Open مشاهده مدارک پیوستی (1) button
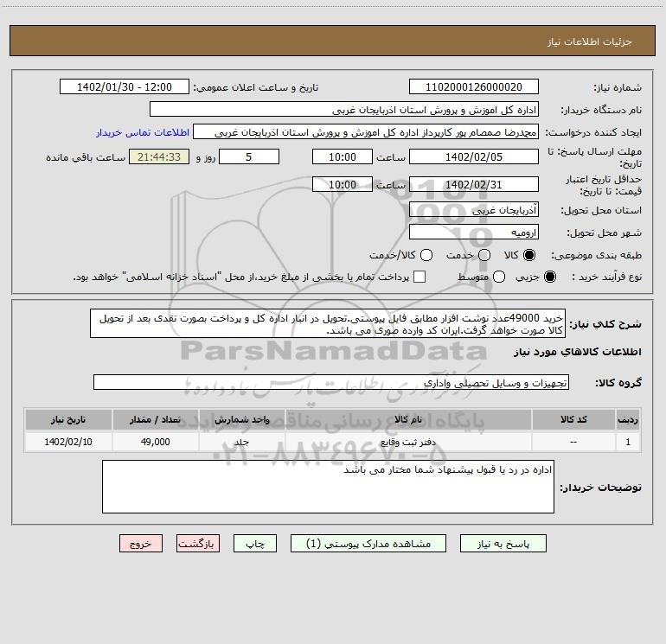 tap(368, 544)
